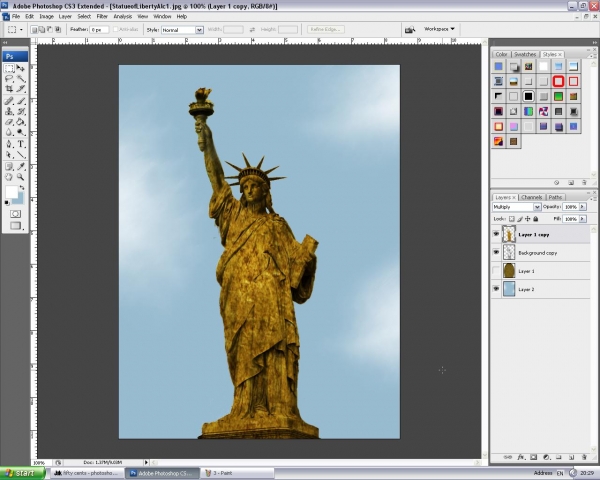The height and width of the screenshot is (480, 600).
Task: Select the Rectangular Marquee tool in toolbox
Action: pos(9,69)
